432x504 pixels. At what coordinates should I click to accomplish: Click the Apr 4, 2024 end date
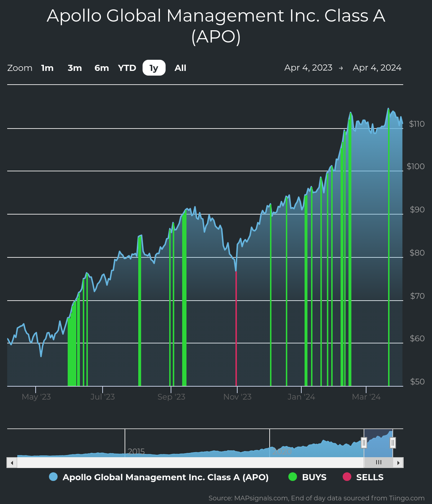[x=377, y=68]
